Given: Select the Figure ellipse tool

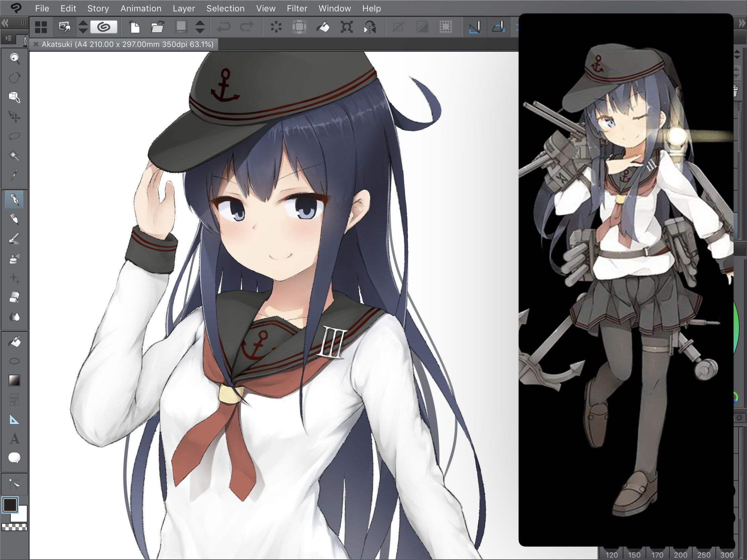Looking at the screenshot, I should [14, 361].
